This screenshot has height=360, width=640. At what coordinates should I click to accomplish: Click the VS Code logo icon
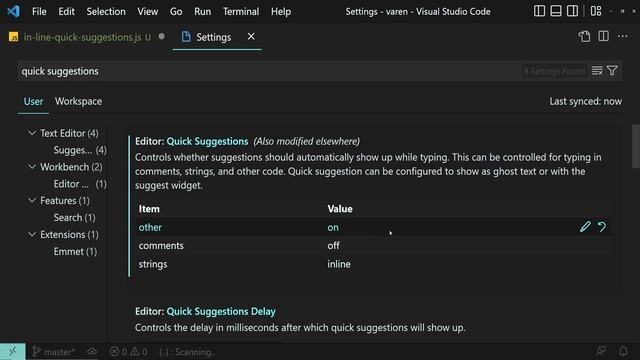click(x=13, y=11)
